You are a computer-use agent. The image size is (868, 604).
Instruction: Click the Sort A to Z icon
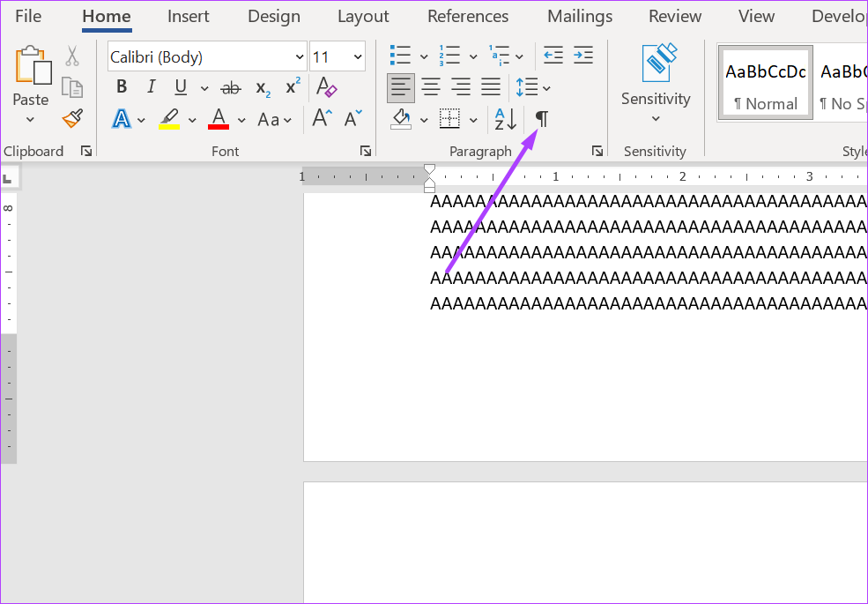pos(506,118)
